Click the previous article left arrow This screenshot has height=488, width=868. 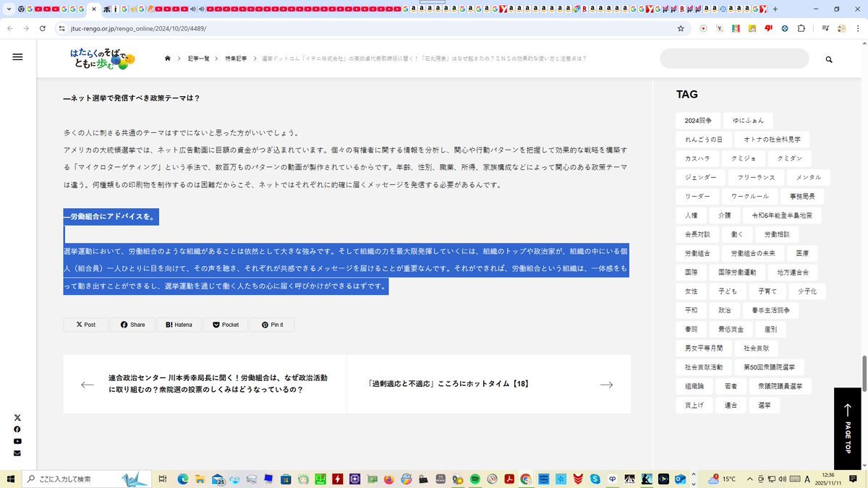tap(88, 385)
